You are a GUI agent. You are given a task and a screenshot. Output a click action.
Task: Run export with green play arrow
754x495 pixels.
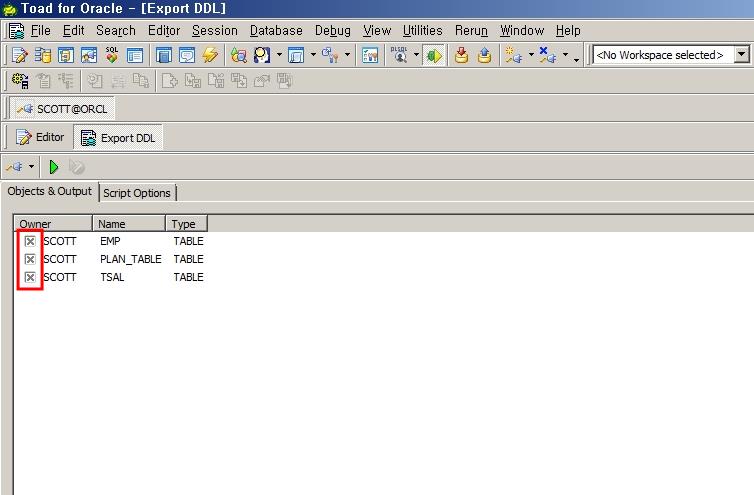pyautogui.click(x=54, y=167)
